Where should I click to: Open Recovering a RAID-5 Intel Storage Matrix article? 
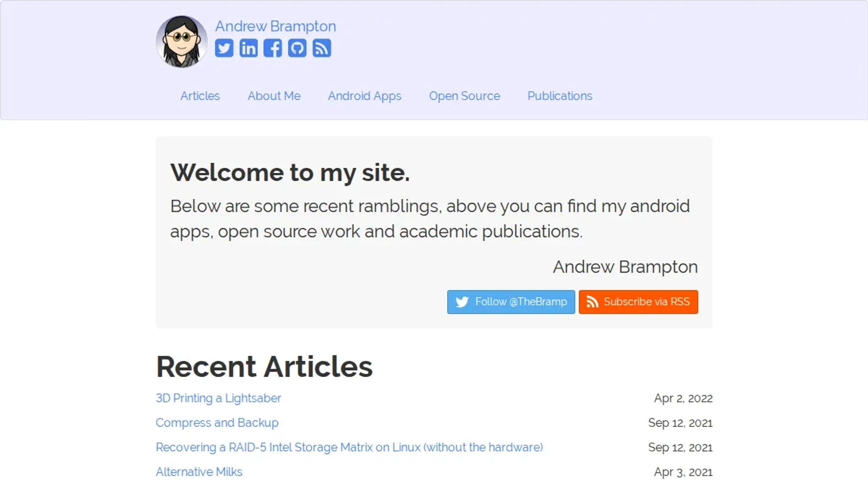[x=349, y=447]
